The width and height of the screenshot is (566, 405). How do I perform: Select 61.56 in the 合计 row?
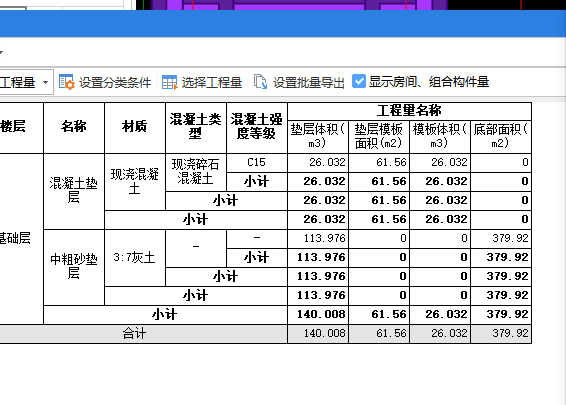379,334
